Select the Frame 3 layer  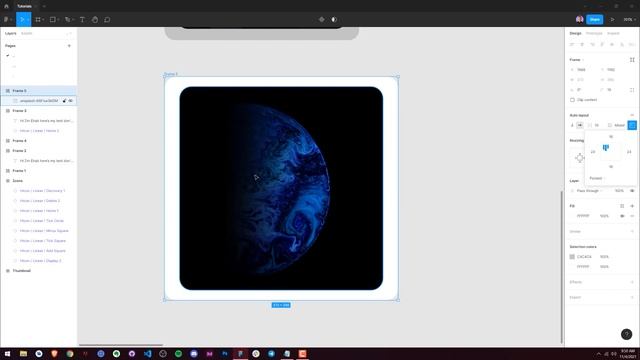tap(38, 111)
